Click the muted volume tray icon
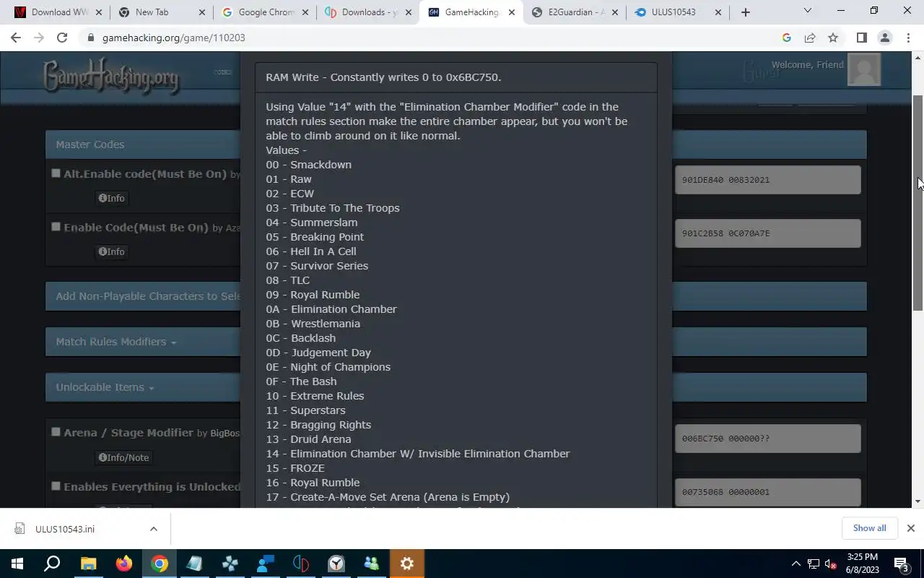The image size is (924, 578). coord(831,564)
